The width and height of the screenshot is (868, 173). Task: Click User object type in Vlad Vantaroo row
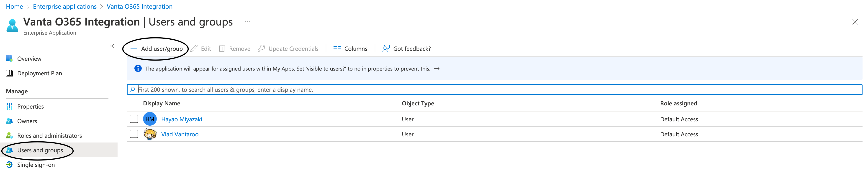[408, 134]
